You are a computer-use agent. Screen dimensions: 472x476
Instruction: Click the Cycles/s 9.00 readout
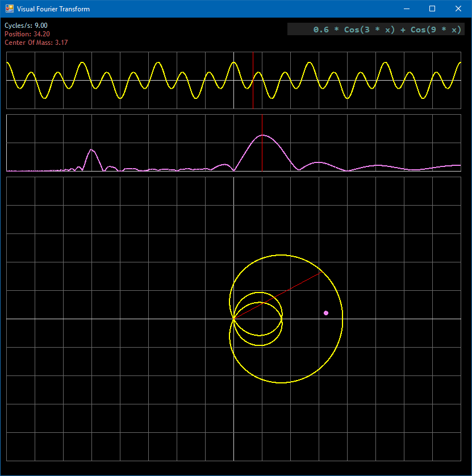point(26,26)
